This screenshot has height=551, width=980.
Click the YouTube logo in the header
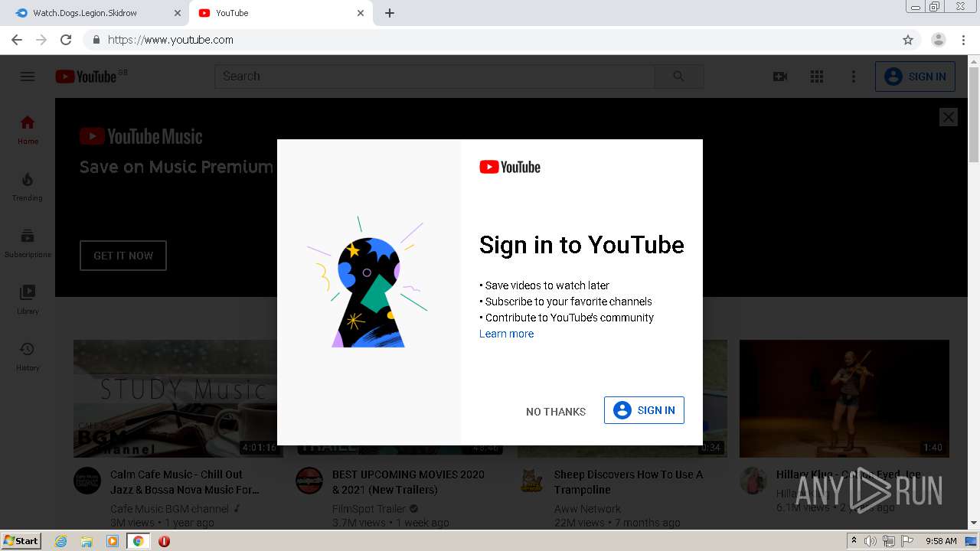[x=86, y=77]
